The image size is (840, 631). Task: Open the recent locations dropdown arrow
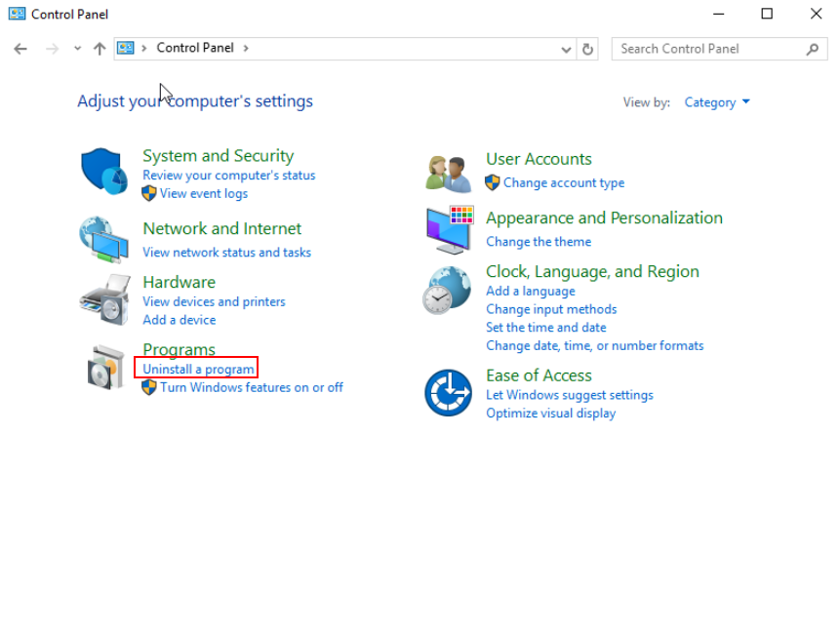[78, 49]
